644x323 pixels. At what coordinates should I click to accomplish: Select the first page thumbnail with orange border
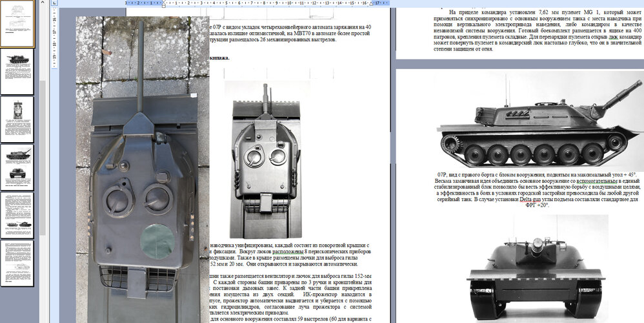pos(17,23)
